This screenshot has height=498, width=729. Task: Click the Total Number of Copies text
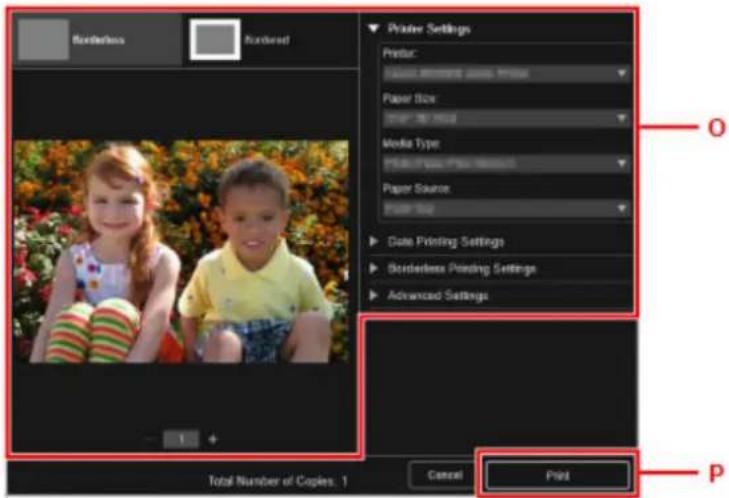click(x=278, y=481)
